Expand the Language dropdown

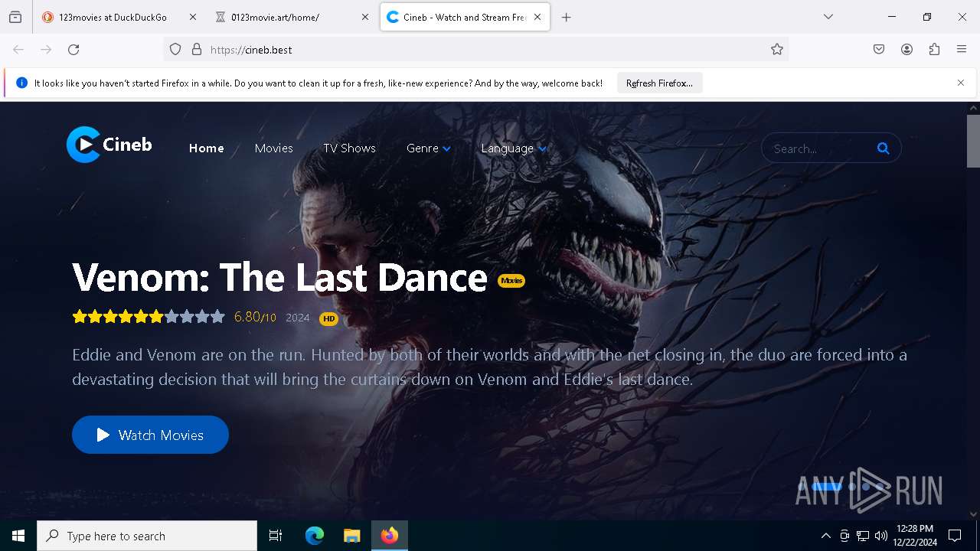click(514, 148)
